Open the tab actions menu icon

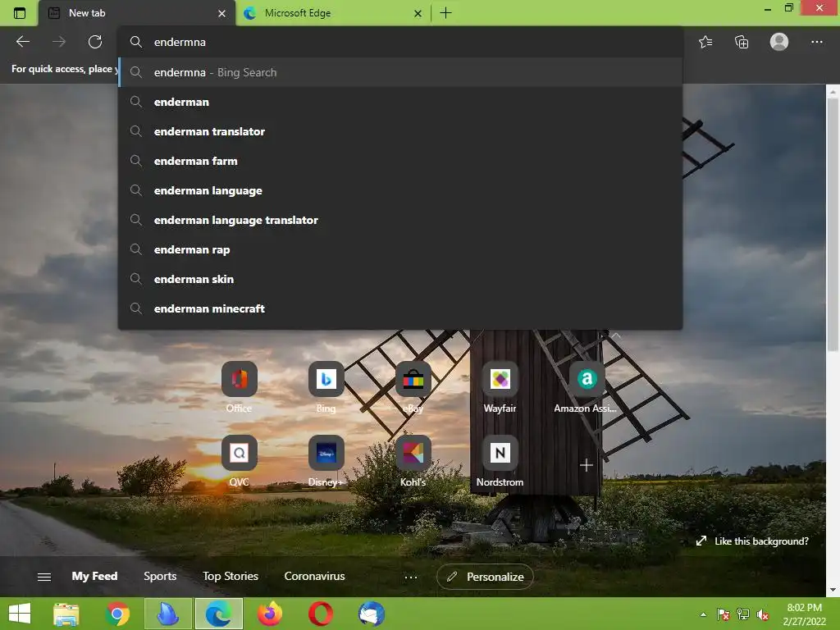click(x=20, y=13)
